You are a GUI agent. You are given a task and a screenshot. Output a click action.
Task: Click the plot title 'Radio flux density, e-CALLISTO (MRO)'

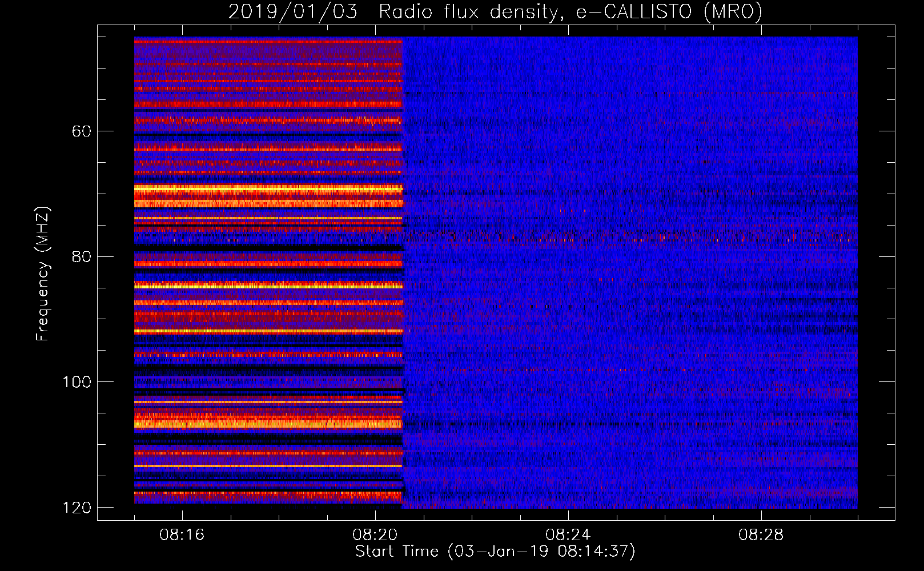click(x=570, y=11)
